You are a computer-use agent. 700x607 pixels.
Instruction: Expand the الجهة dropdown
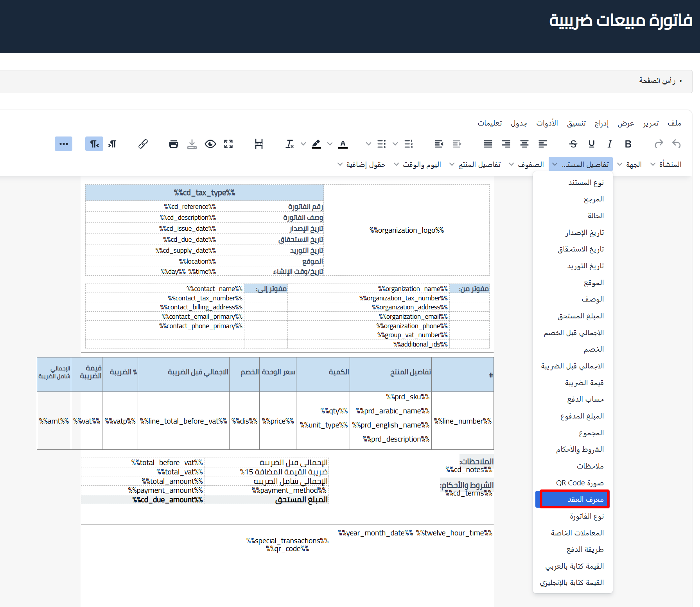630,164
